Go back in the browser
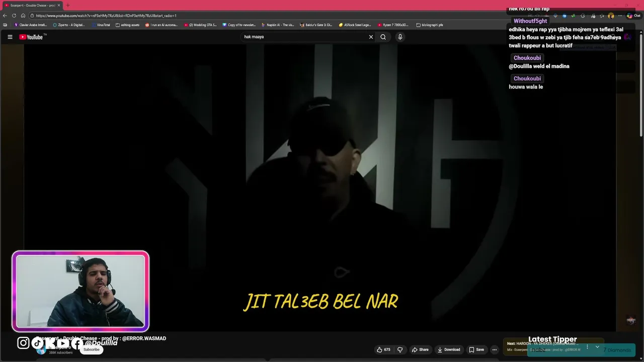 coord(5,16)
